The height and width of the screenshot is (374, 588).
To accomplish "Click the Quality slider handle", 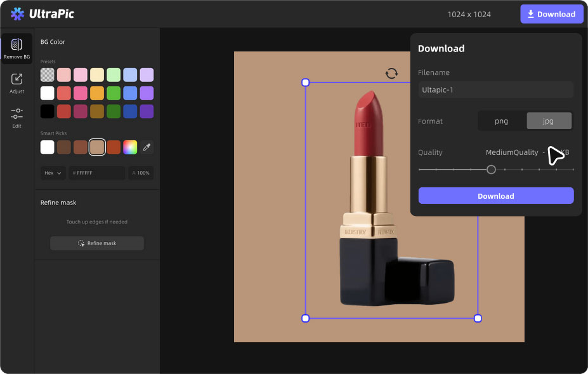I will point(491,170).
